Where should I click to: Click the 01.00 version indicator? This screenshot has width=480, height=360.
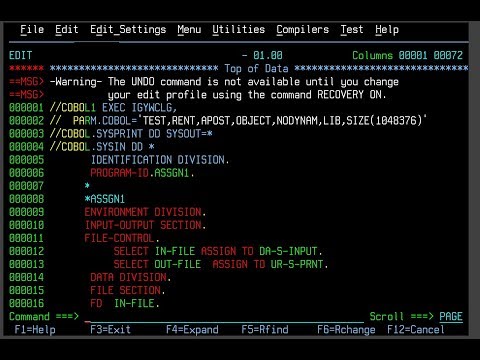268,55
